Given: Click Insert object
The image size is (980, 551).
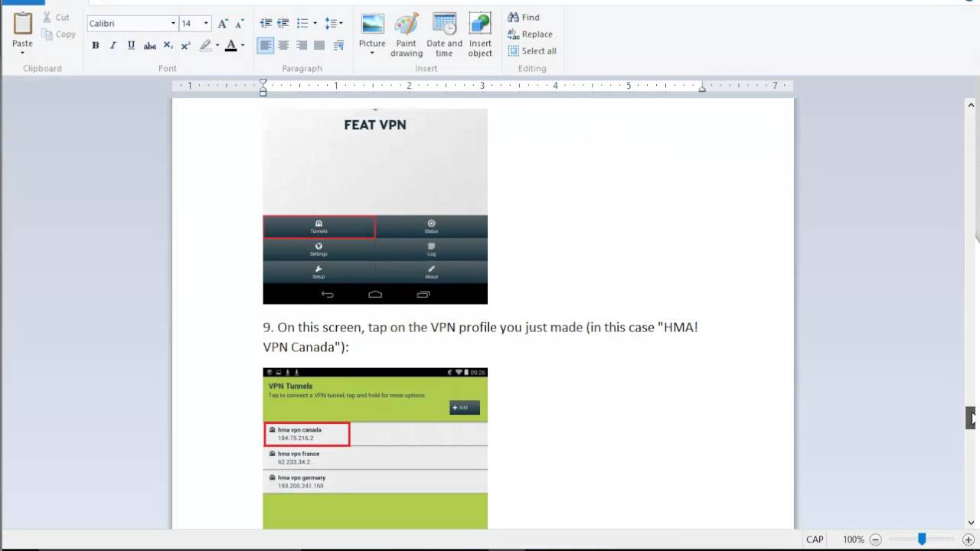Looking at the screenshot, I should coord(480,35).
